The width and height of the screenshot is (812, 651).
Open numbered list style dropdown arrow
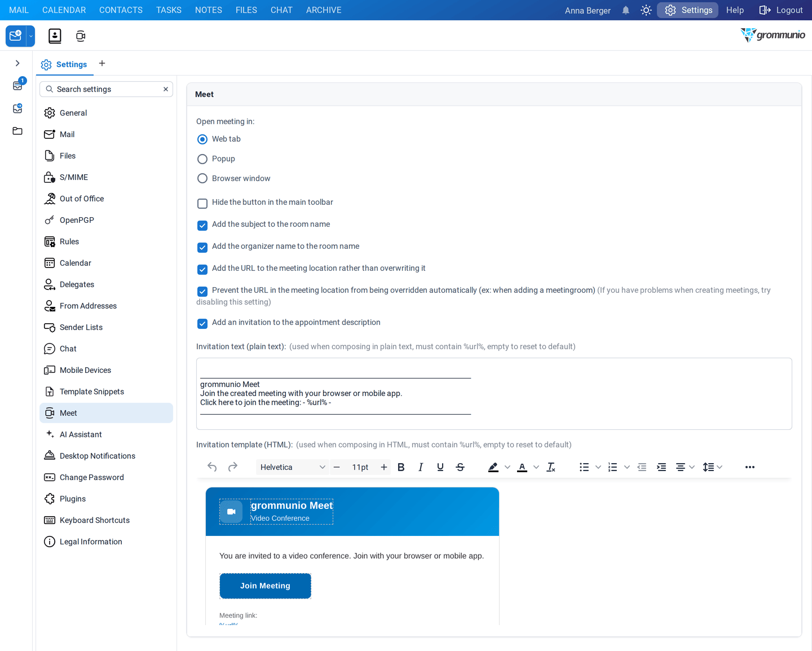[627, 467]
